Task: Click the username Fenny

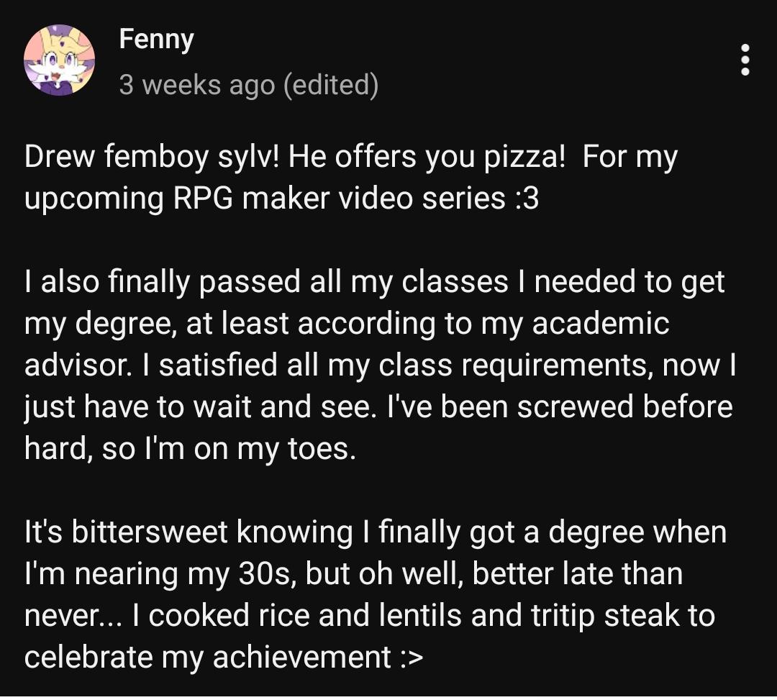Action: pos(156,38)
